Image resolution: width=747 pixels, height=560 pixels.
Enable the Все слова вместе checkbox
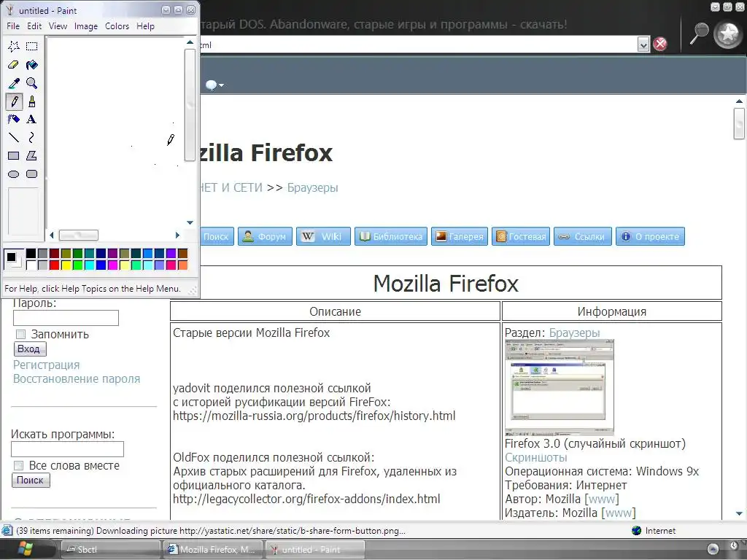point(18,466)
